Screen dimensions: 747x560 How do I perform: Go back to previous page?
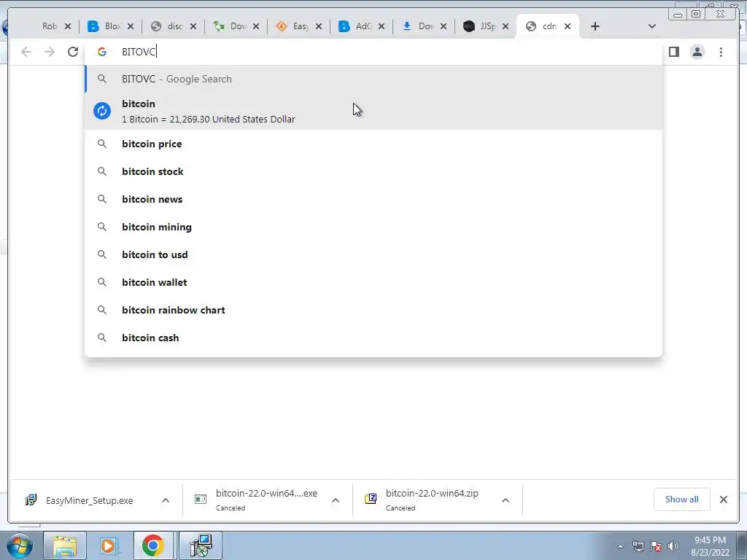(x=26, y=52)
